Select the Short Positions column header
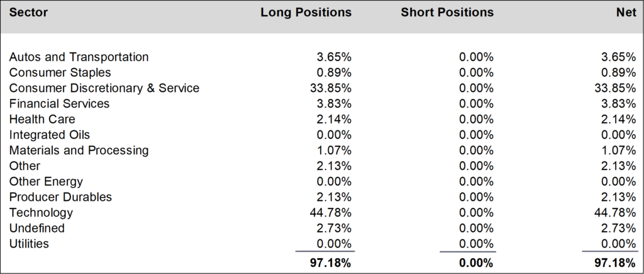The image size is (644, 274). [x=447, y=13]
